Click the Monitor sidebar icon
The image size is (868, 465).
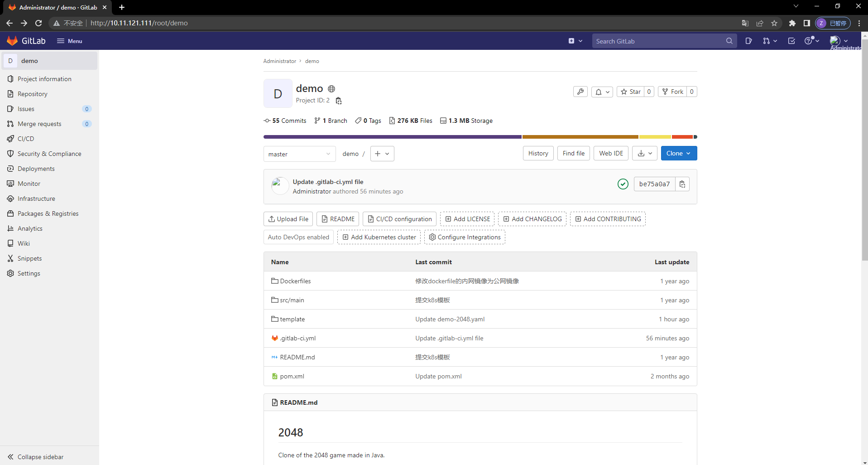10,184
